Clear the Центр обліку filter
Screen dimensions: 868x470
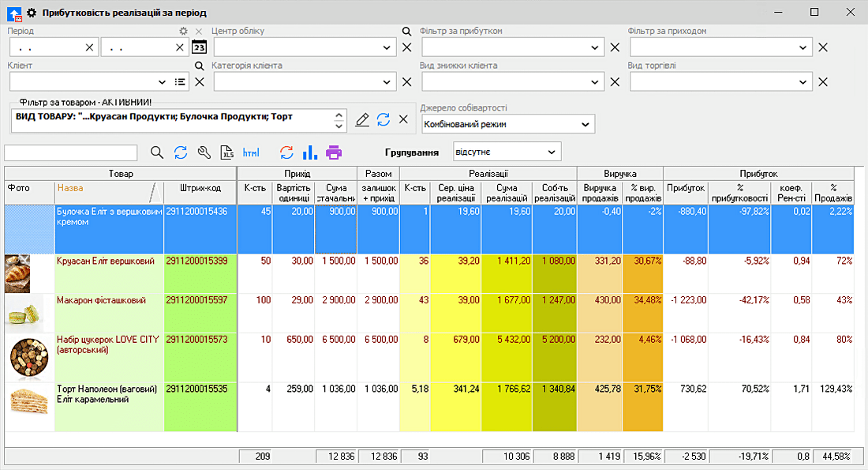pyautogui.click(x=407, y=47)
